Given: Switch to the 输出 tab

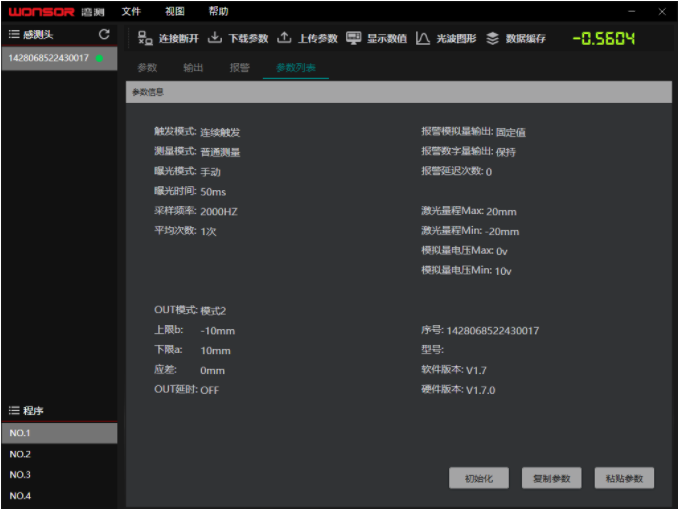Looking at the screenshot, I should (193, 67).
